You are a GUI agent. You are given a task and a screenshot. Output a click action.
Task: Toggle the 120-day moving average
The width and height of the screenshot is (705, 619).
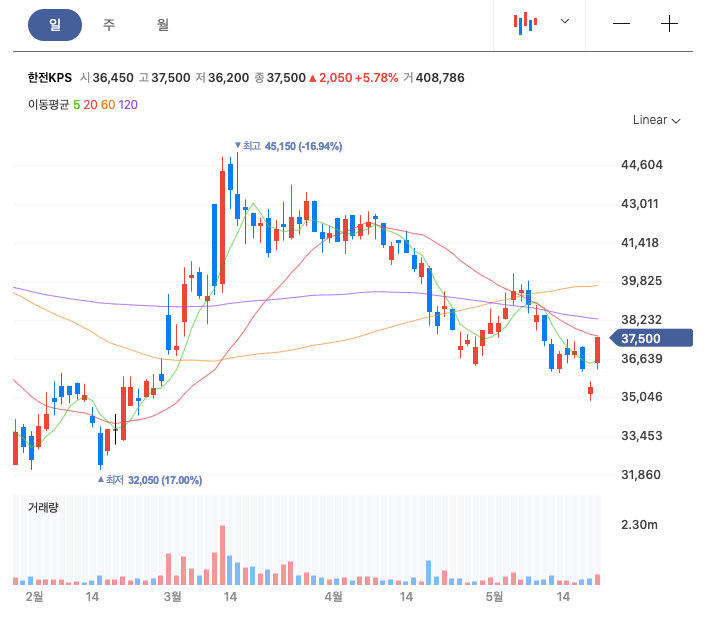pyautogui.click(x=128, y=105)
